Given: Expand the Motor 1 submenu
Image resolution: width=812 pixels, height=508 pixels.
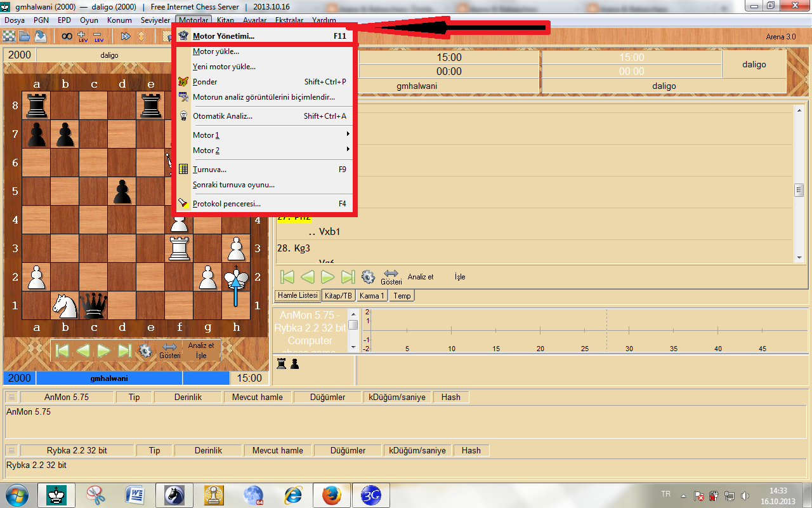Looking at the screenshot, I should 263,135.
